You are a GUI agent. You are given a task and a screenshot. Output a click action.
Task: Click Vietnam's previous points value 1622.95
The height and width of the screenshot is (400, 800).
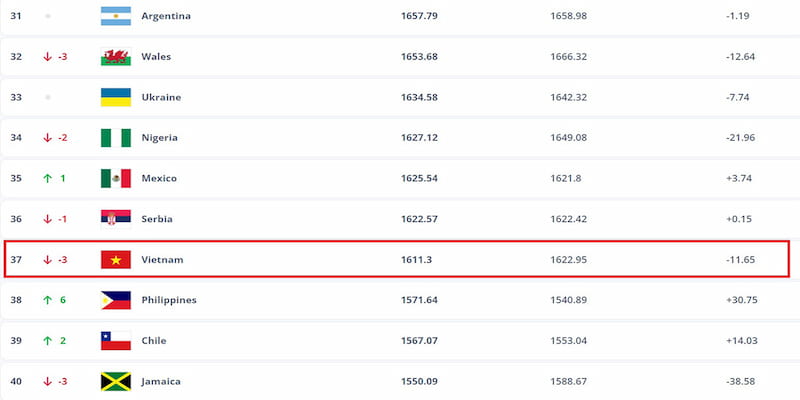pyautogui.click(x=568, y=260)
